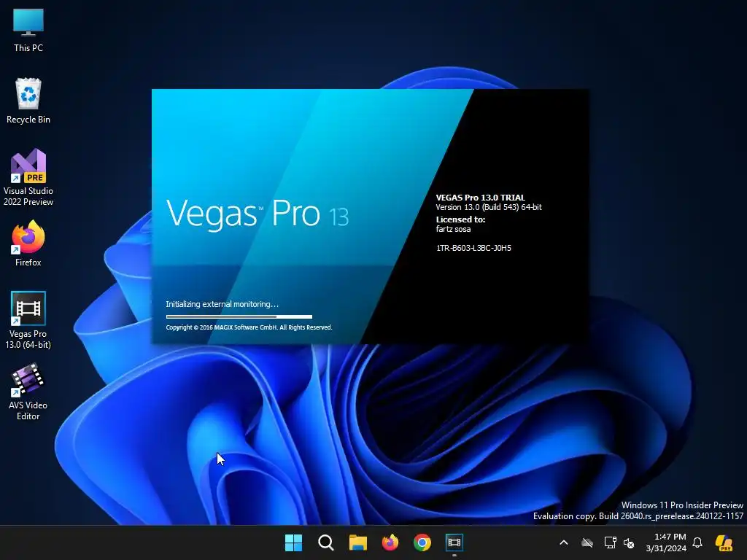This screenshot has width=747, height=560.
Task: Open the network status tray icon
Action: (x=610, y=542)
